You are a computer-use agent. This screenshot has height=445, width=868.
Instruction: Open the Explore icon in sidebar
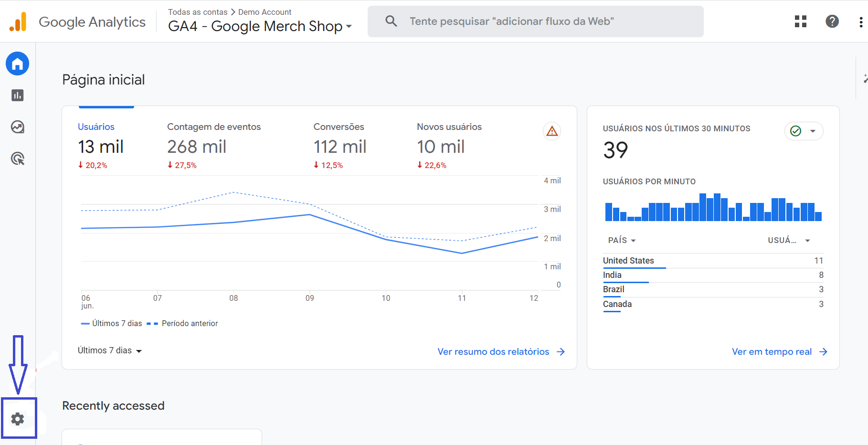18,127
